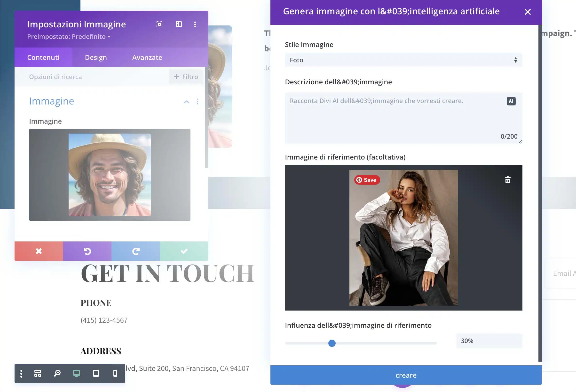The height and width of the screenshot is (392, 576).
Task: Click the undo arrow button
Action: (x=87, y=251)
